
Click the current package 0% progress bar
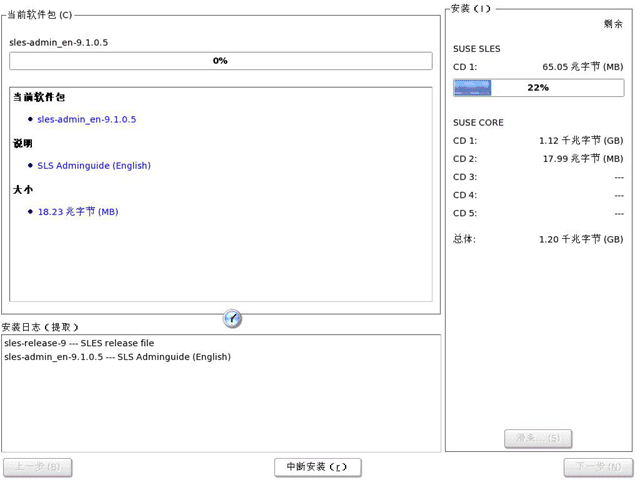[221, 61]
